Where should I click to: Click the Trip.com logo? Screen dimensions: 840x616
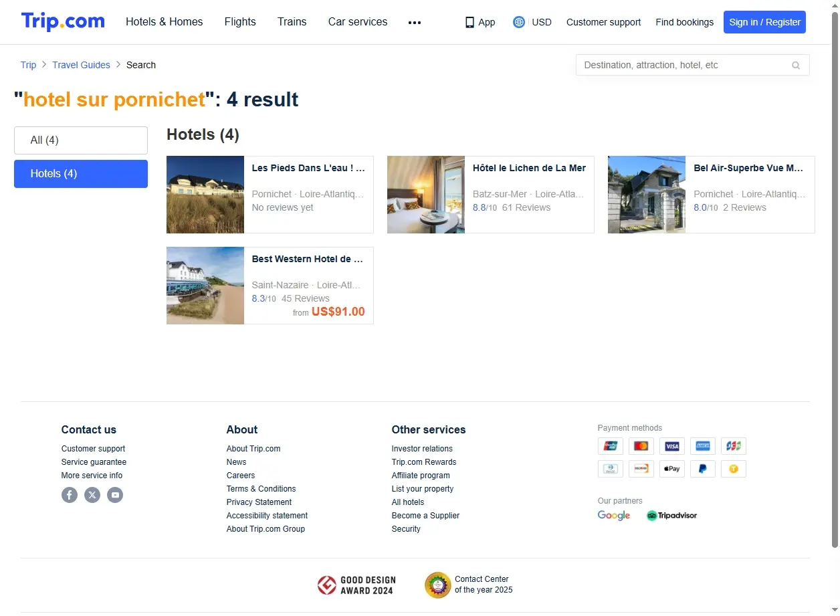[x=63, y=21]
